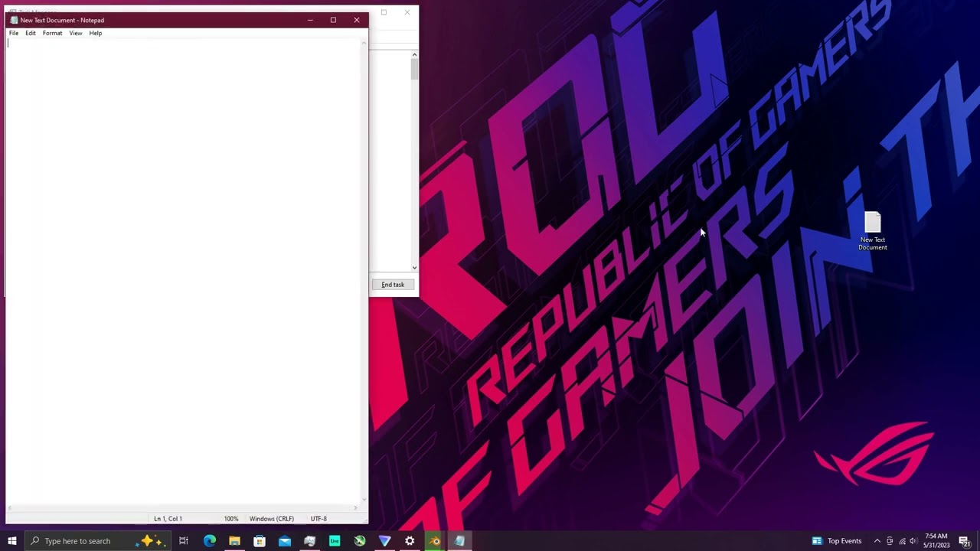Open the clock showing 7:54 AM
The image size is (980, 551).
pyautogui.click(x=936, y=541)
